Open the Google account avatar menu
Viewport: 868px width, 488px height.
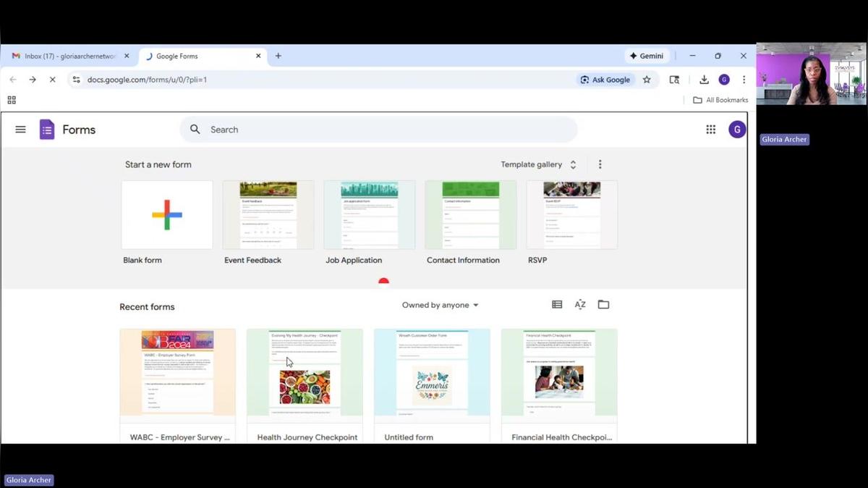click(736, 129)
